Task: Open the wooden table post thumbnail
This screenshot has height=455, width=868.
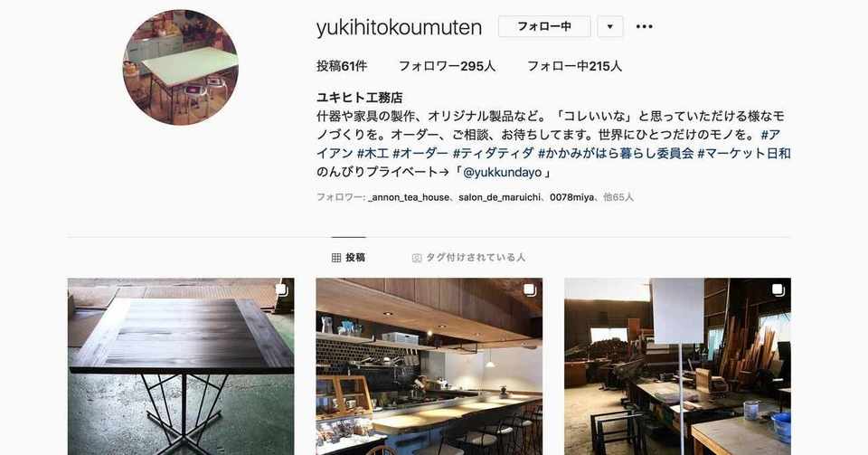Action: pos(181,366)
